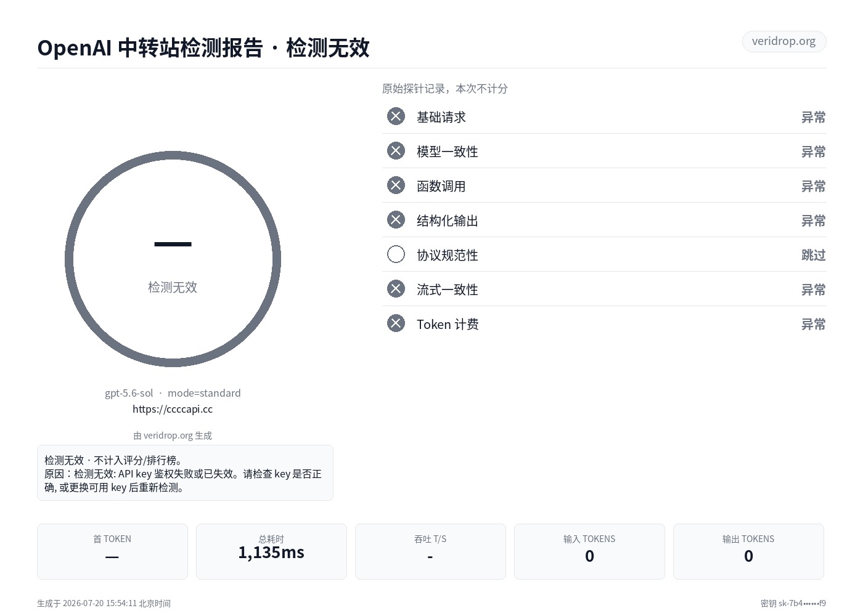Click the X icon beside 结构化输出
The height and width of the screenshot is (616, 863).
[x=396, y=220]
